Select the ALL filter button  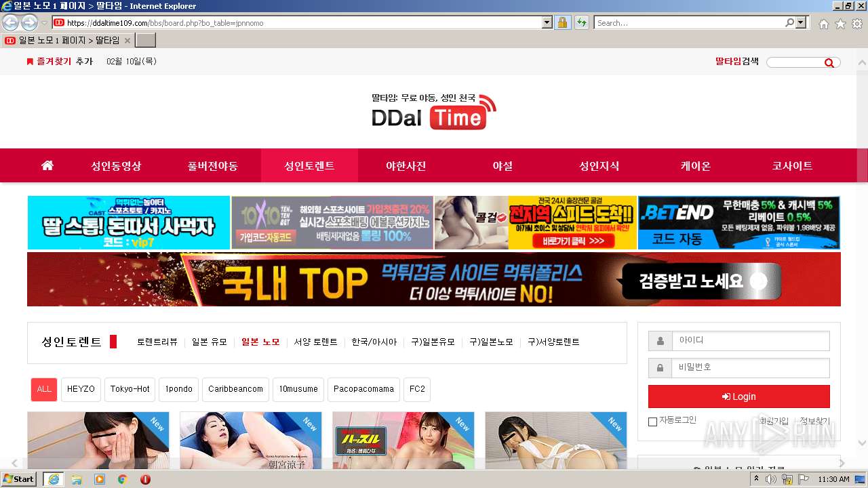pyautogui.click(x=44, y=389)
